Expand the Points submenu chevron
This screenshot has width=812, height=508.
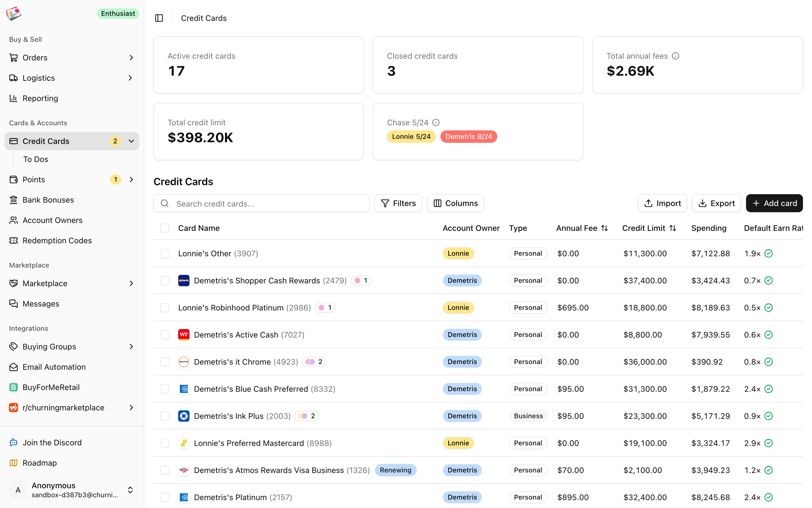coord(131,179)
